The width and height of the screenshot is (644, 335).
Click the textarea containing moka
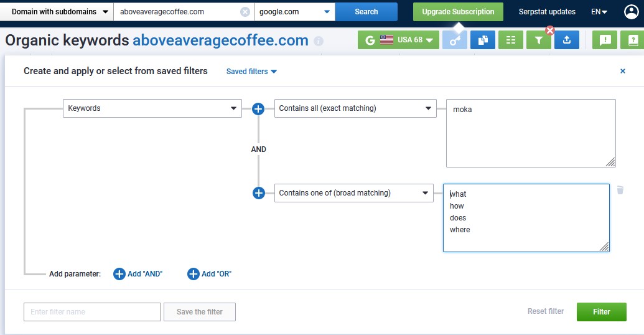coord(531,133)
